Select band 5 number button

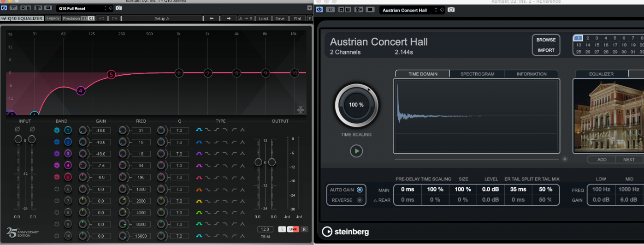pos(68,177)
